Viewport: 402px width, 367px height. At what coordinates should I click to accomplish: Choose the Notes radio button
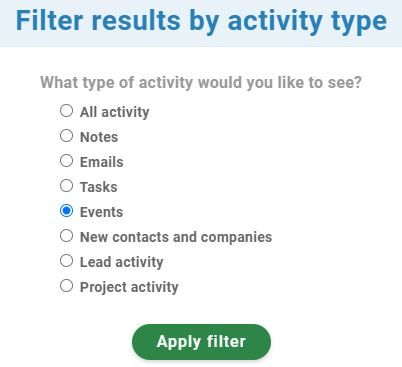click(x=66, y=136)
